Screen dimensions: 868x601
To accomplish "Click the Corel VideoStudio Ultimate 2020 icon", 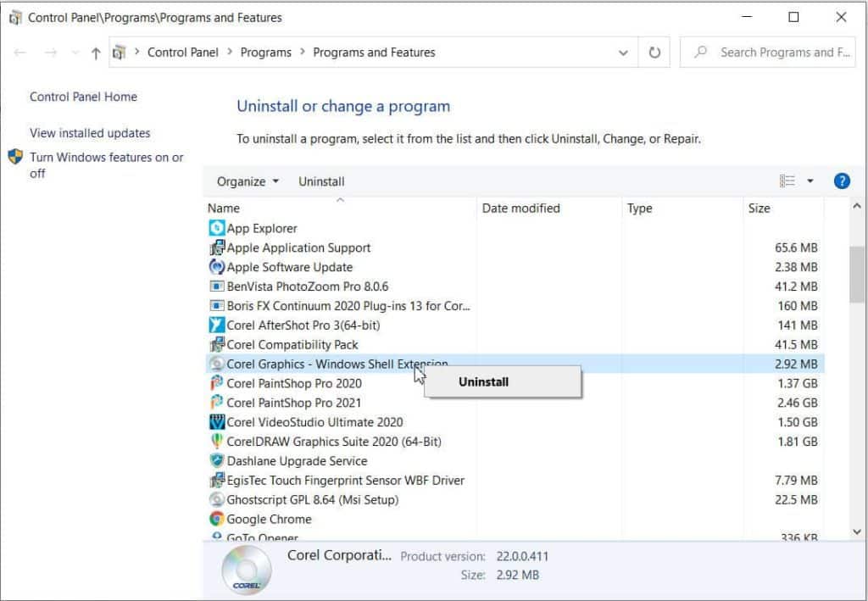I will coord(217,422).
